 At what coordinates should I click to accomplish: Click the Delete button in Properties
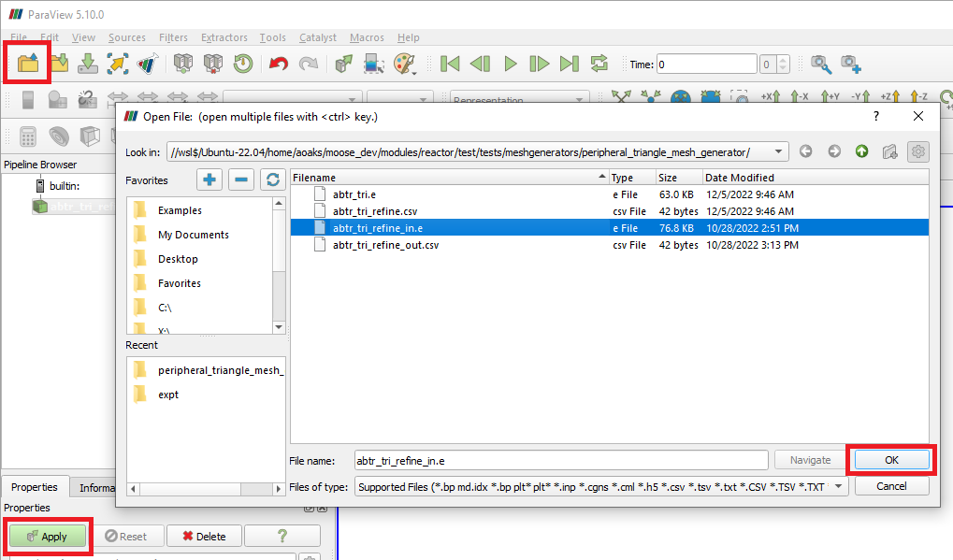coord(204,537)
